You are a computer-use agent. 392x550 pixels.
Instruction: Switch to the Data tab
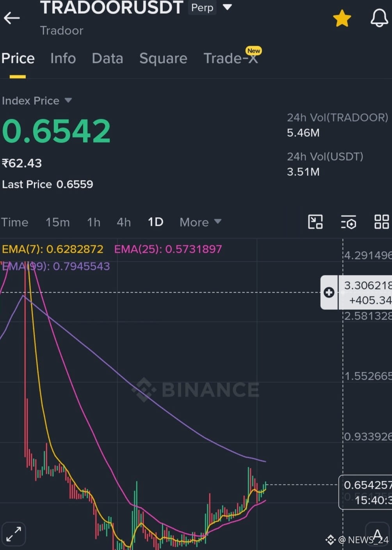[107, 58]
